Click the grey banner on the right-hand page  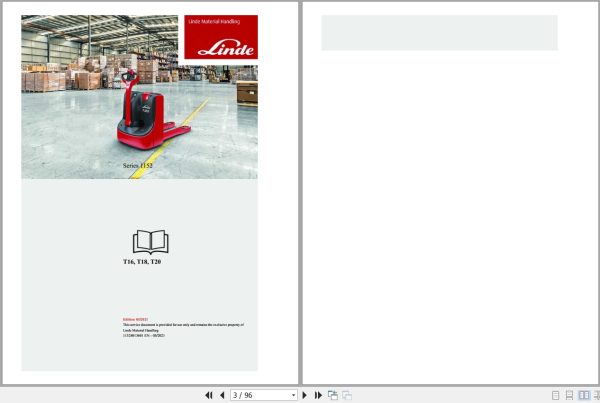point(439,33)
